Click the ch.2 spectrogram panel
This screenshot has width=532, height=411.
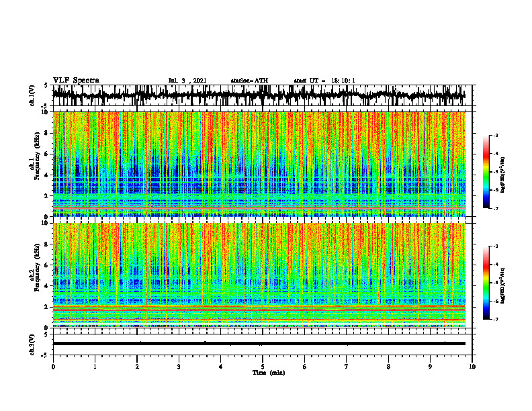pos(259,275)
